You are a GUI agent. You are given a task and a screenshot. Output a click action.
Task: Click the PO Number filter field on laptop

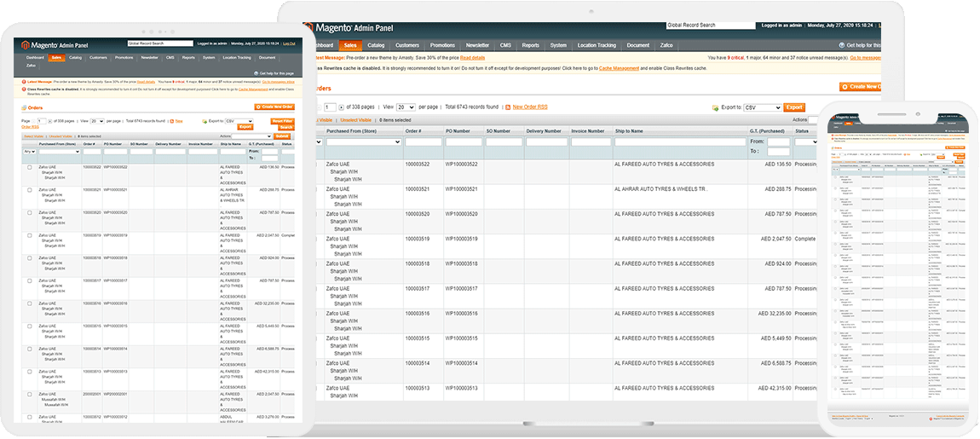464,142
